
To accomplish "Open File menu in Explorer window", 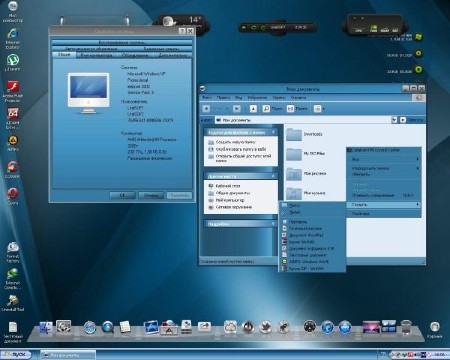I will [x=207, y=97].
